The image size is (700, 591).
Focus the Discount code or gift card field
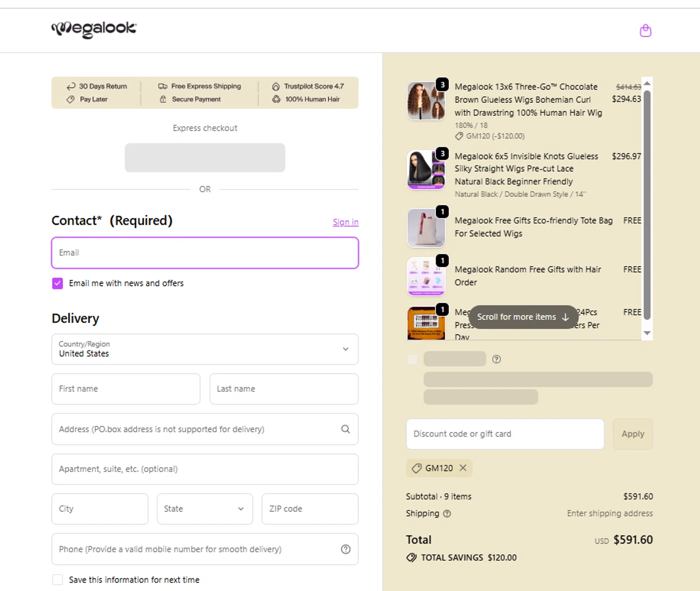click(x=505, y=434)
